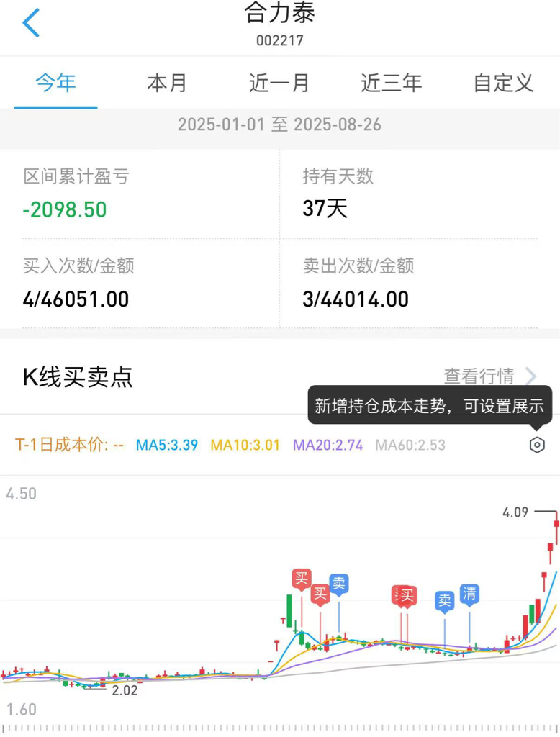Image resolution: width=560 pixels, height=737 pixels.
Task: Select MA60:2.53 indicator label
Action: 410,445
